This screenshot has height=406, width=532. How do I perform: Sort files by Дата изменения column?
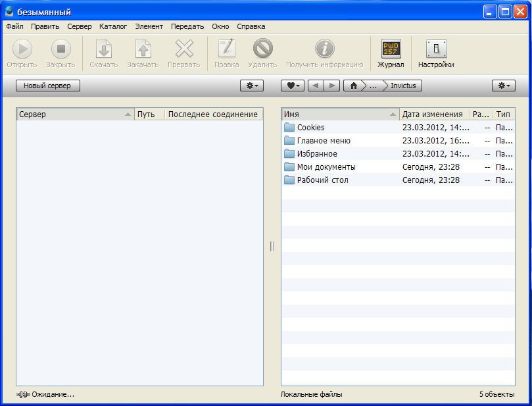point(432,114)
